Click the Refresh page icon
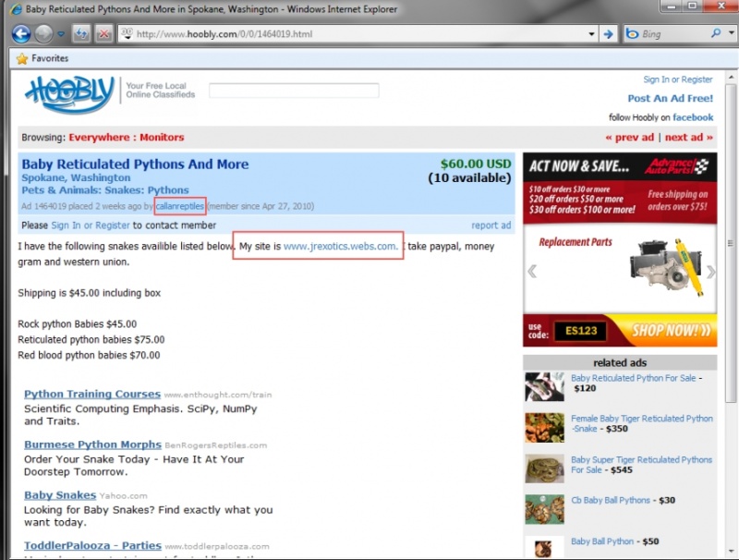The width and height of the screenshot is (739, 560). 81,34
